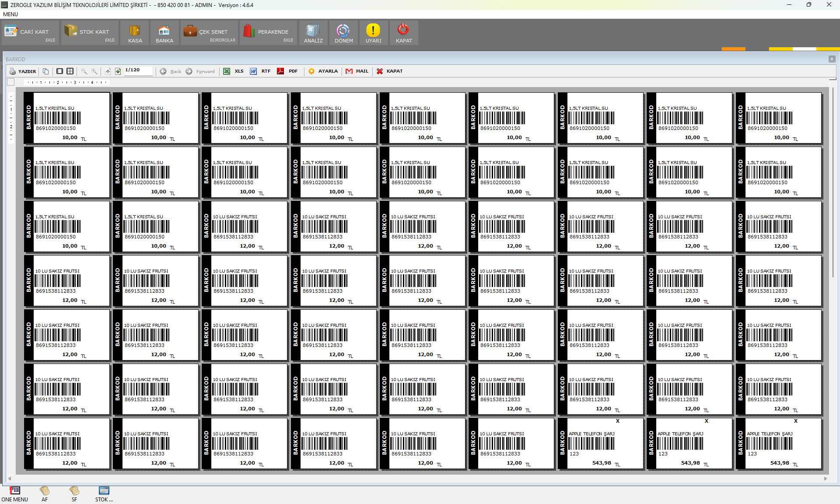
Task: Click EKLE under CARİ KART
Action: [50, 40]
